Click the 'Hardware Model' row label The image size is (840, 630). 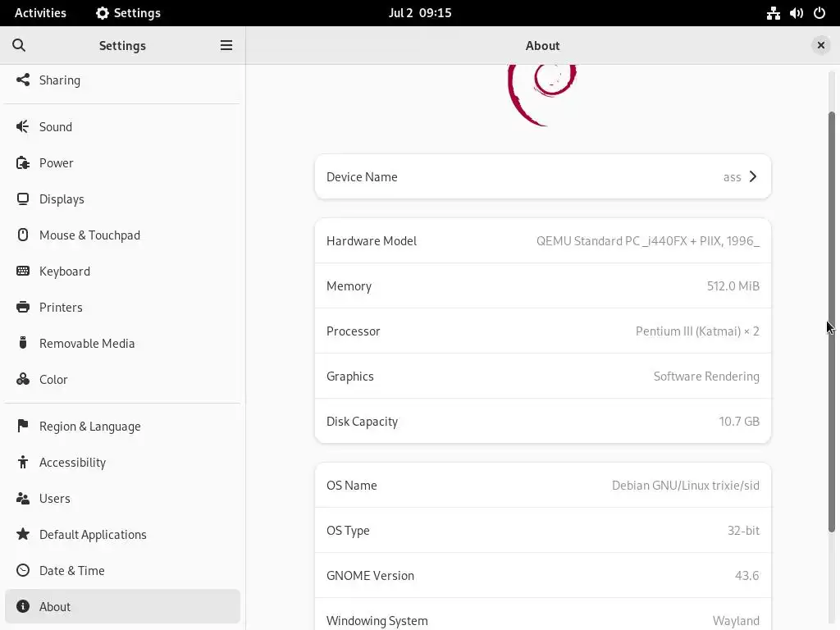click(372, 240)
